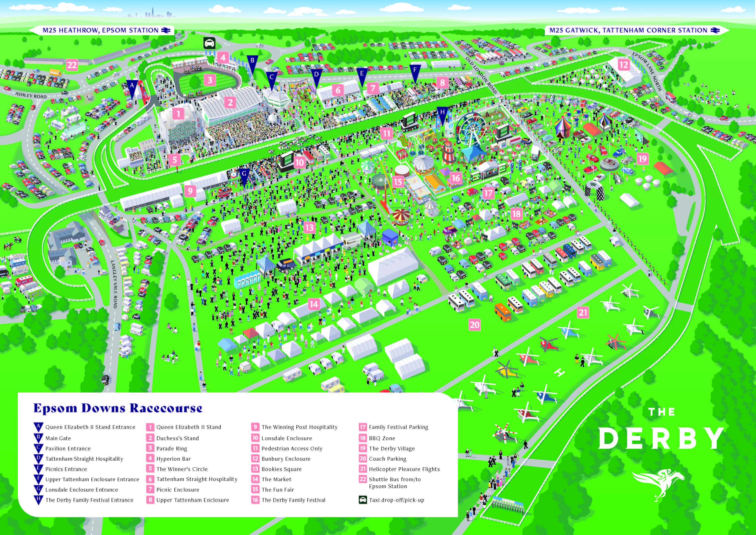
Task: Select blue triangle H by Ferris wheel
Action: [442, 116]
